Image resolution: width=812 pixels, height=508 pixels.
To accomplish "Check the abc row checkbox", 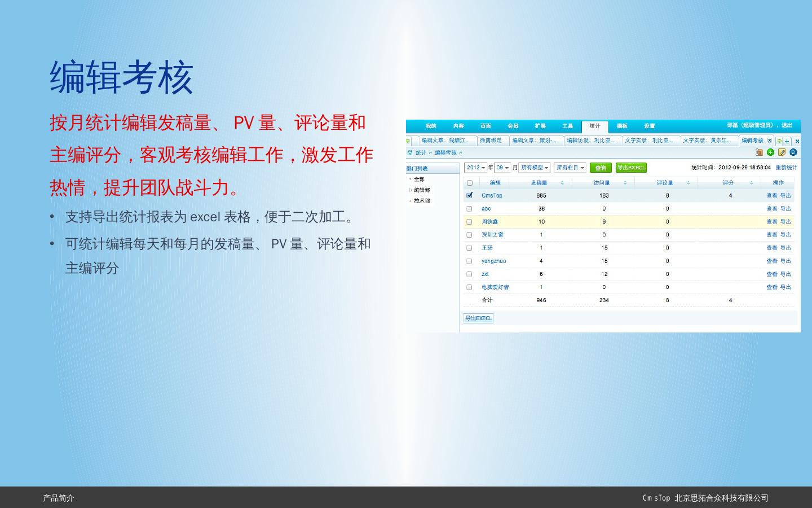I will (470, 209).
